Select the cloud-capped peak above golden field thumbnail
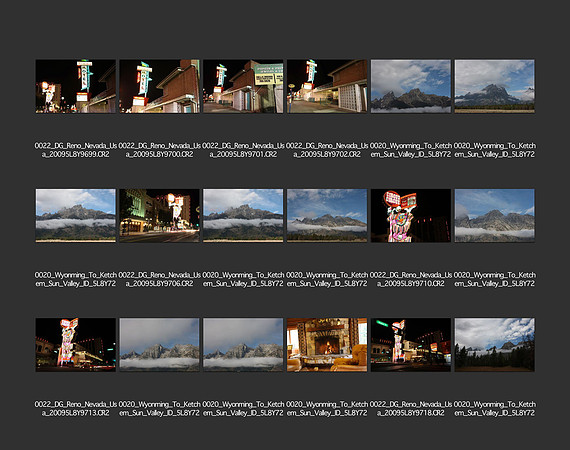Screen dimensions: 570x450 tap(494, 86)
